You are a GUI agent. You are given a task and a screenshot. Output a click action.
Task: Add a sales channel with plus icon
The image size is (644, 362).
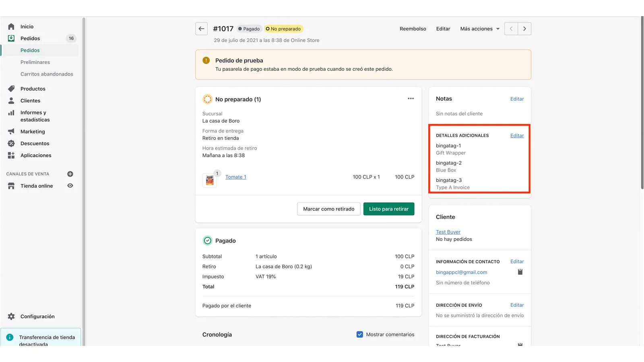click(70, 174)
